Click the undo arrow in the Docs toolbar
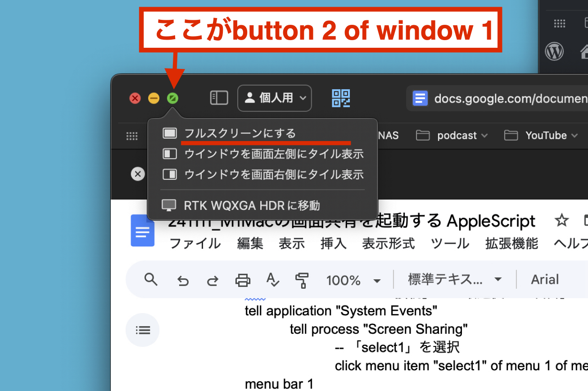Screen dimensions: 588x391 tap(182, 280)
